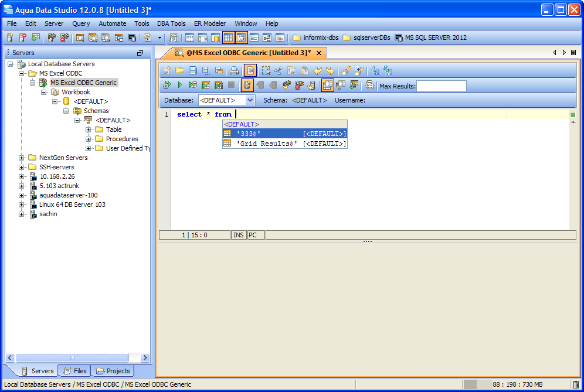Toggle the highlighted word-wrap document icon

pyautogui.click(x=250, y=70)
